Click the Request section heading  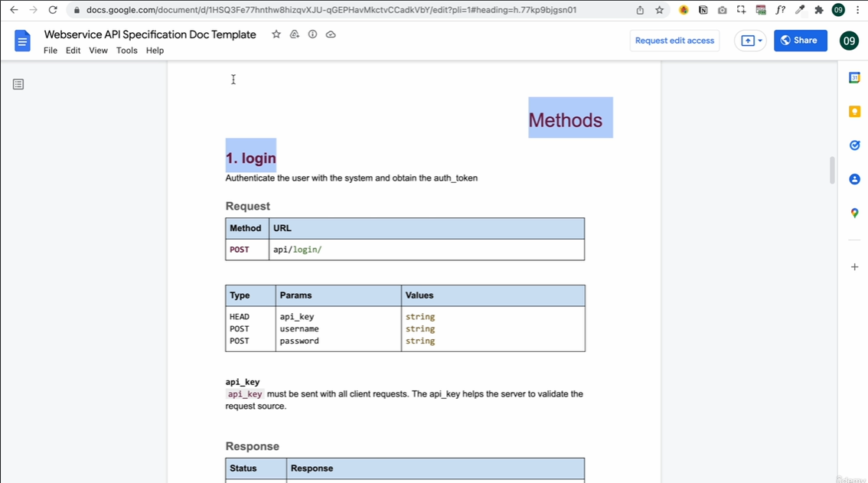click(247, 206)
